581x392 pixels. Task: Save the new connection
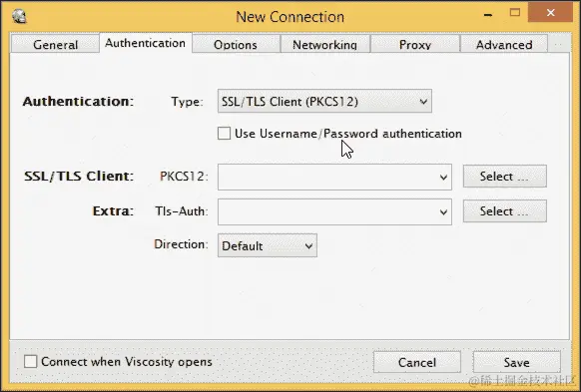tap(516, 362)
